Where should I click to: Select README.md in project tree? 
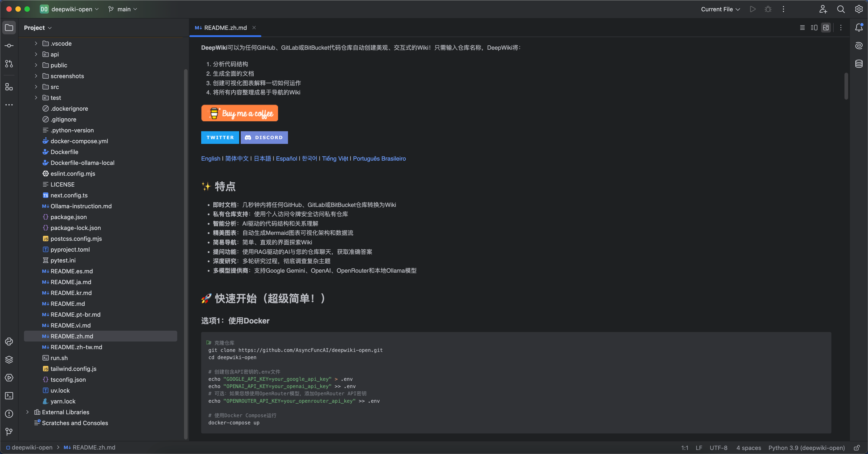pyautogui.click(x=67, y=303)
